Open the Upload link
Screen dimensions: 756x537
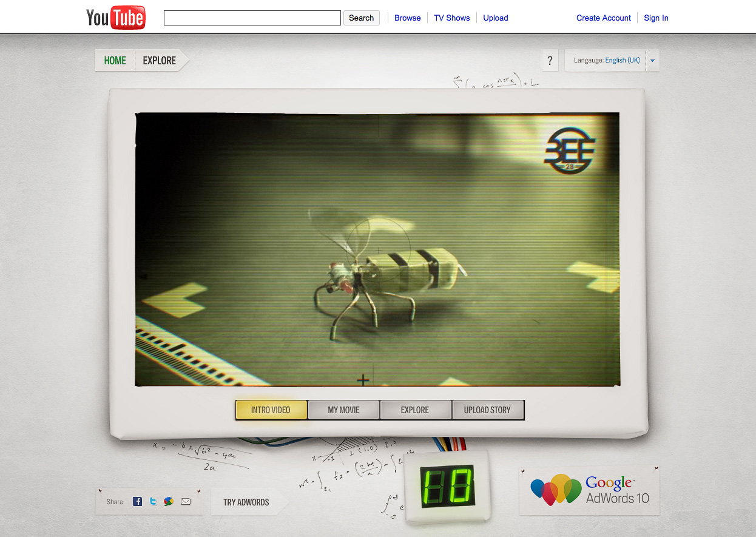click(x=496, y=18)
